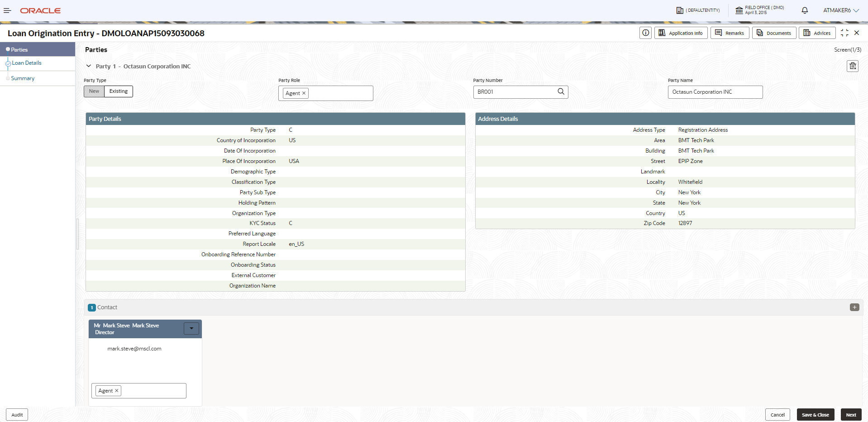Open the Field Office branch selector
868x422 pixels.
[760, 10]
